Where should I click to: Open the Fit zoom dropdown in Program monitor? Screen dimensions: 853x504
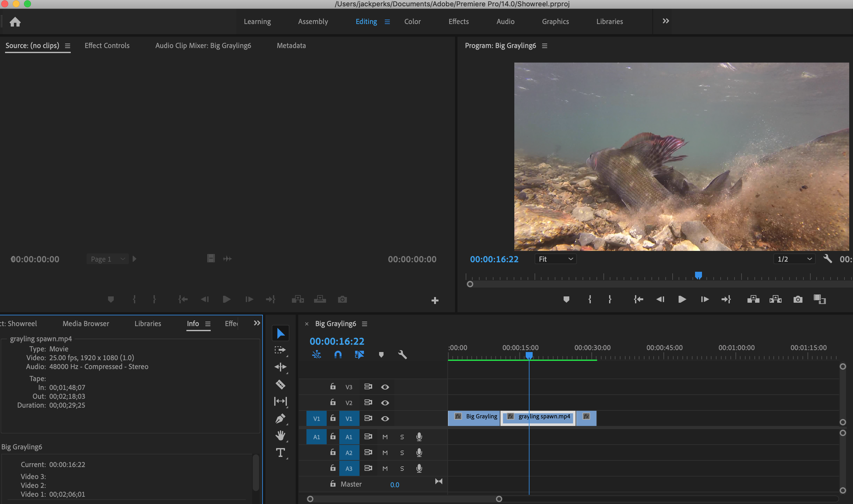click(x=555, y=259)
